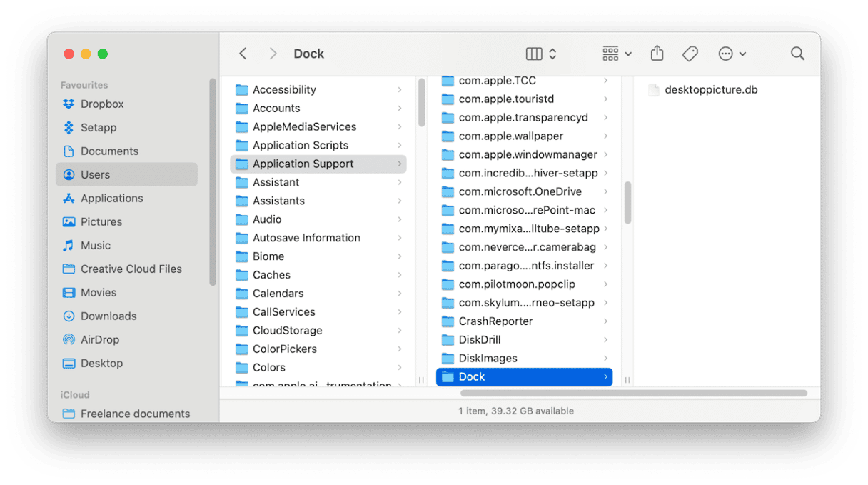Open the More actions ellipsis menu
This screenshot has height=485, width=868.
[x=732, y=54]
